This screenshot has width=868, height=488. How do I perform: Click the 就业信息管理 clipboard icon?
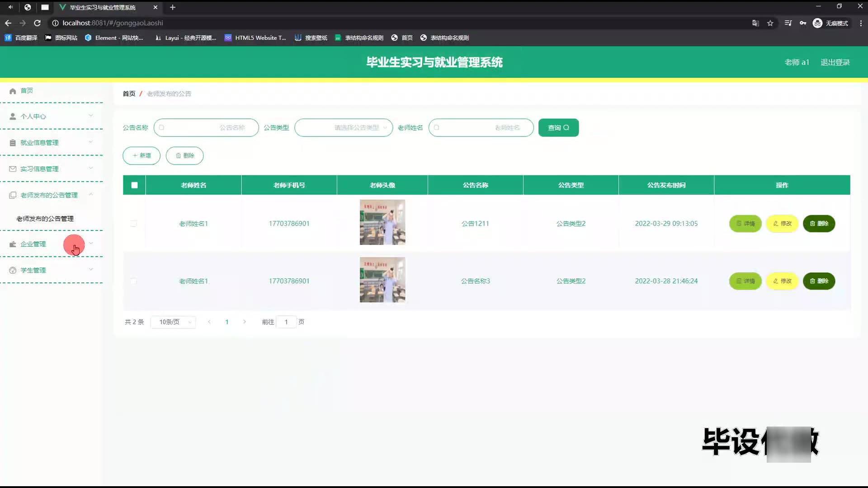tap(13, 143)
